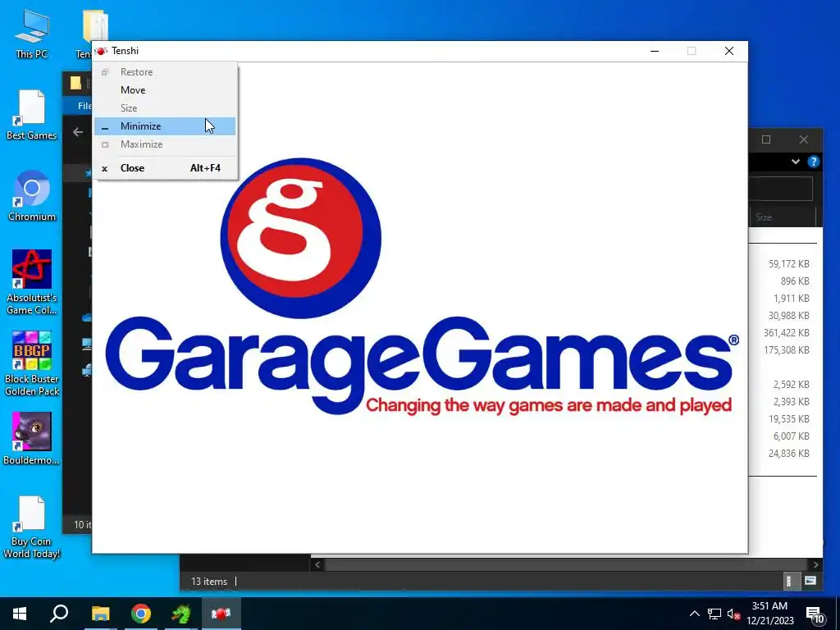Viewport: 840px width, 630px height.
Task: Click the Explorer horizontal scrollbar track
Action: [567, 564]
